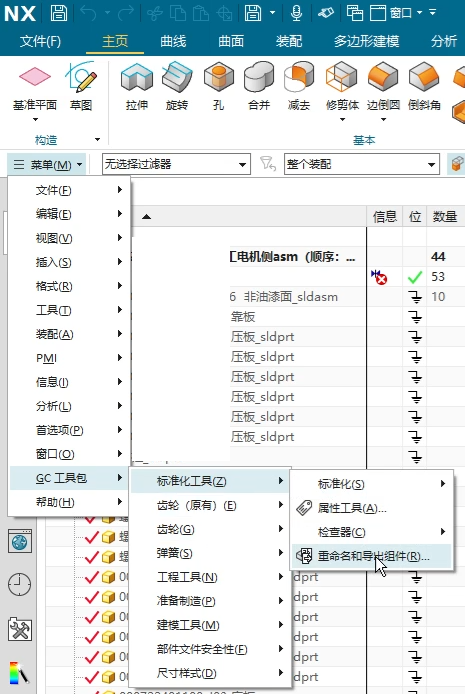Click the 位 column header
Image resolution: width=465 pixels, height=694 pixels.
tap(415, 216)
